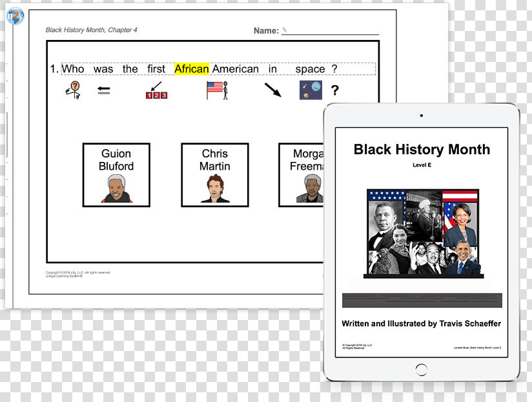This screenshot has width=532, height=402.
Task: Click the 'first' 123 blocks symbol
Action: [156, 90]
